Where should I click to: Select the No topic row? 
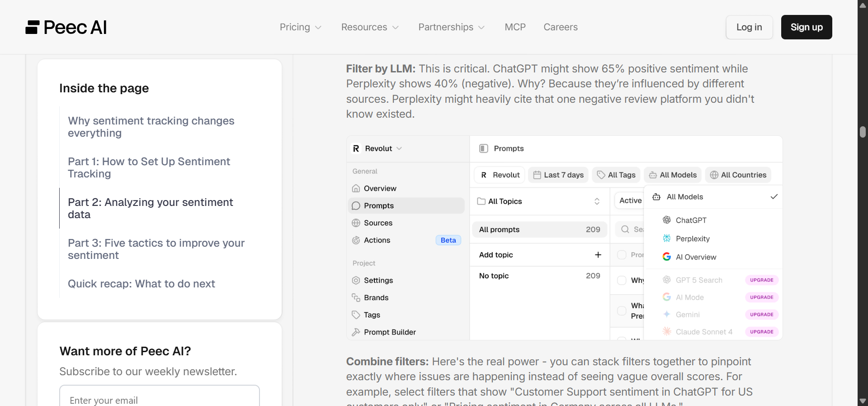(539, 276)
